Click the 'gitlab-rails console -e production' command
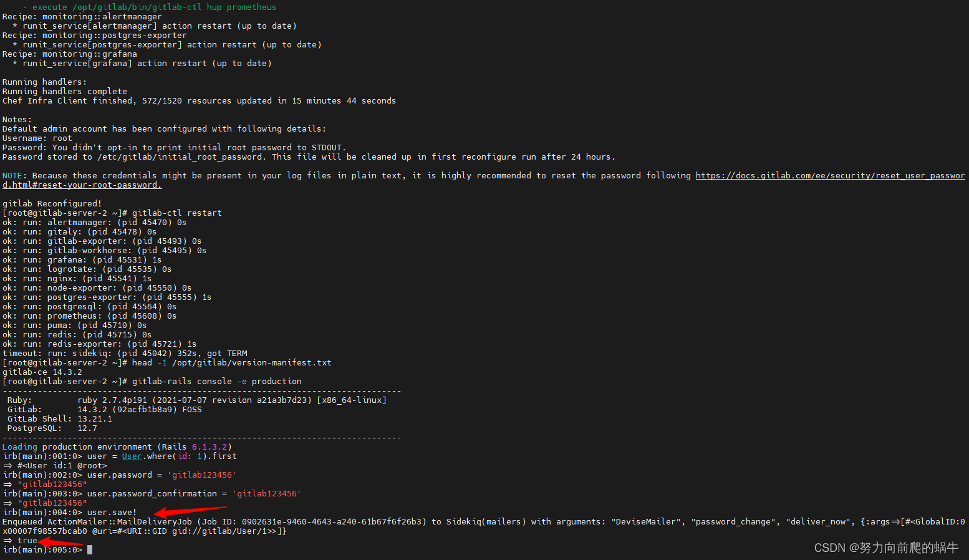The image size is (969, 560). click(216, 382)
